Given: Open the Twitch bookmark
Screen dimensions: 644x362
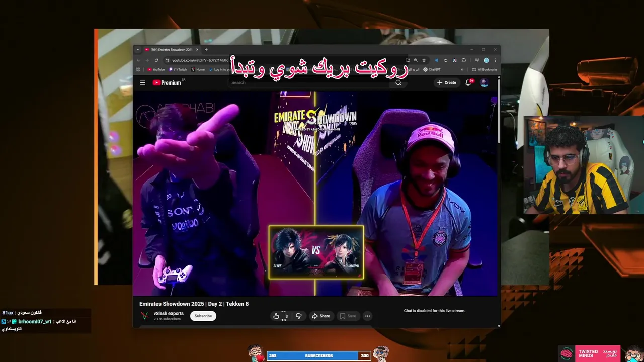Looking at the screenshot, I should 178,70.
